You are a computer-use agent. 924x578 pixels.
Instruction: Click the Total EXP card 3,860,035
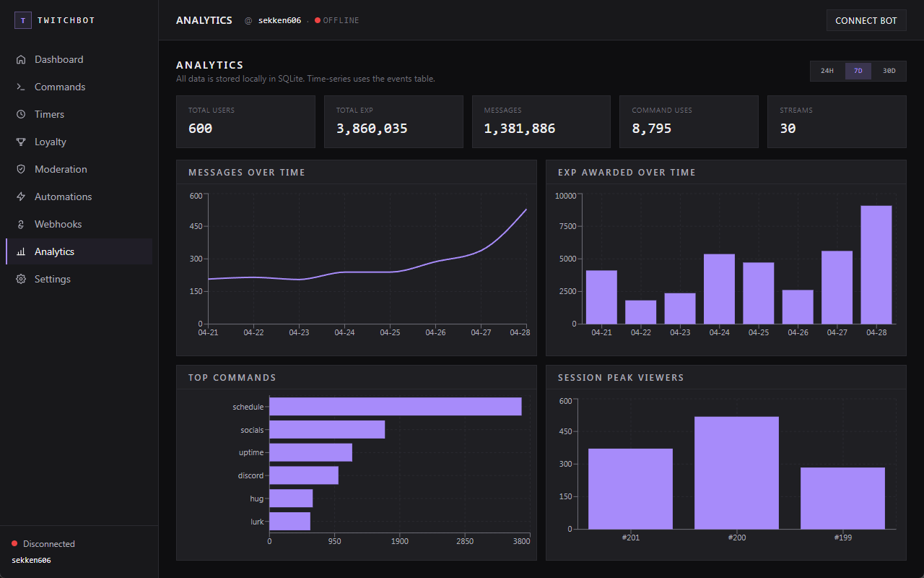point(393,122)
